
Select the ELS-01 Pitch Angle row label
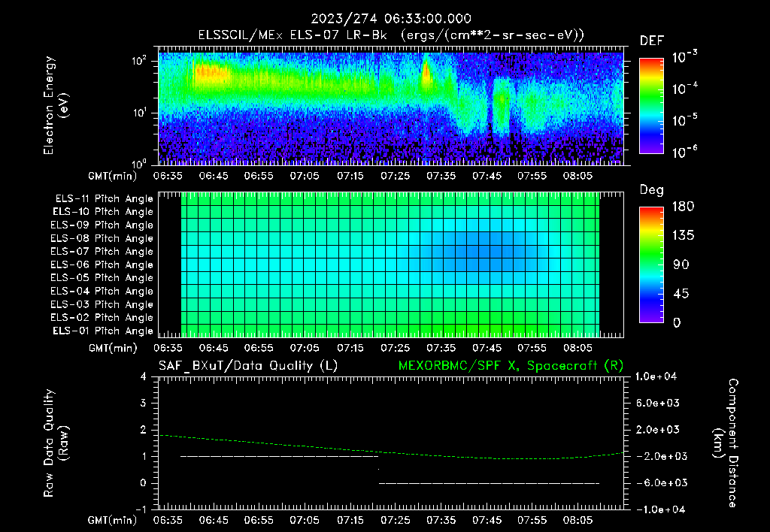click(x=103, y=331)
